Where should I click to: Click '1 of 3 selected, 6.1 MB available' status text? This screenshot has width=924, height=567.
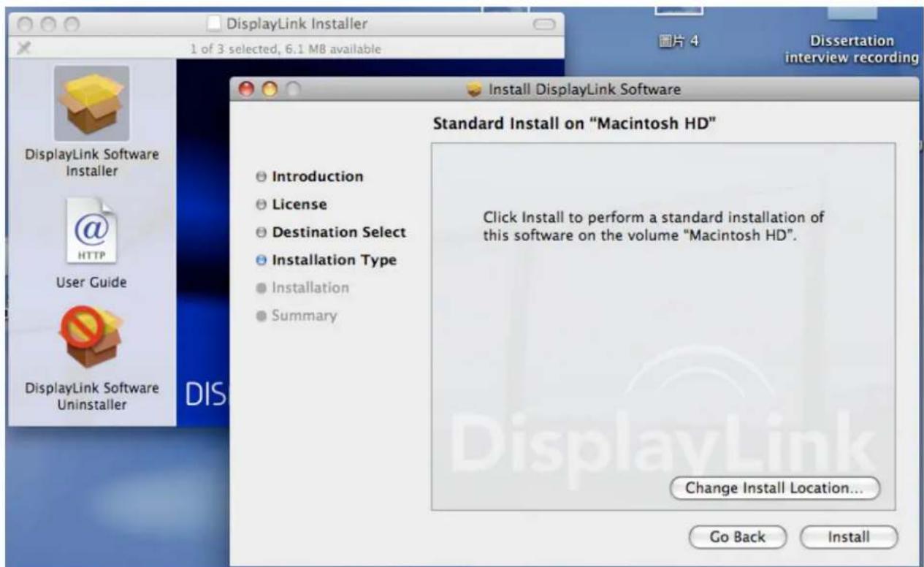coord(286,48)
